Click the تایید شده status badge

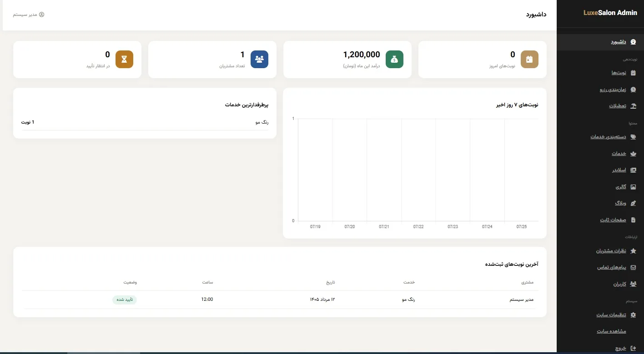click(125, 299)
